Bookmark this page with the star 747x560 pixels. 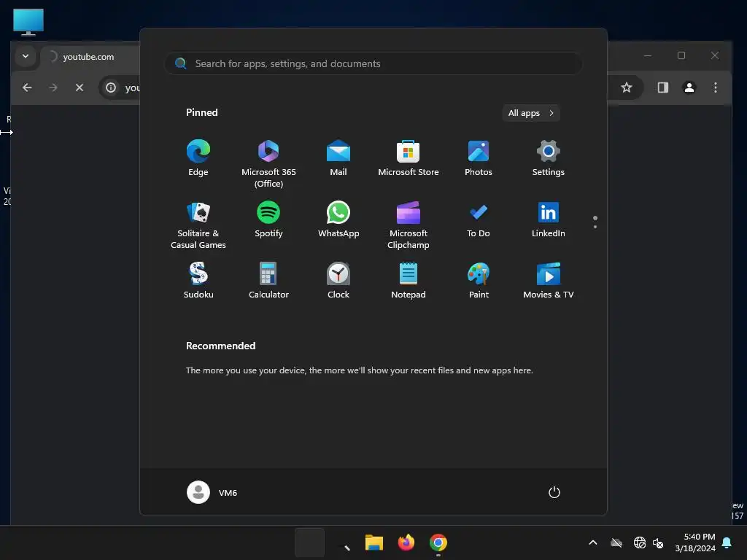point(627,87)
